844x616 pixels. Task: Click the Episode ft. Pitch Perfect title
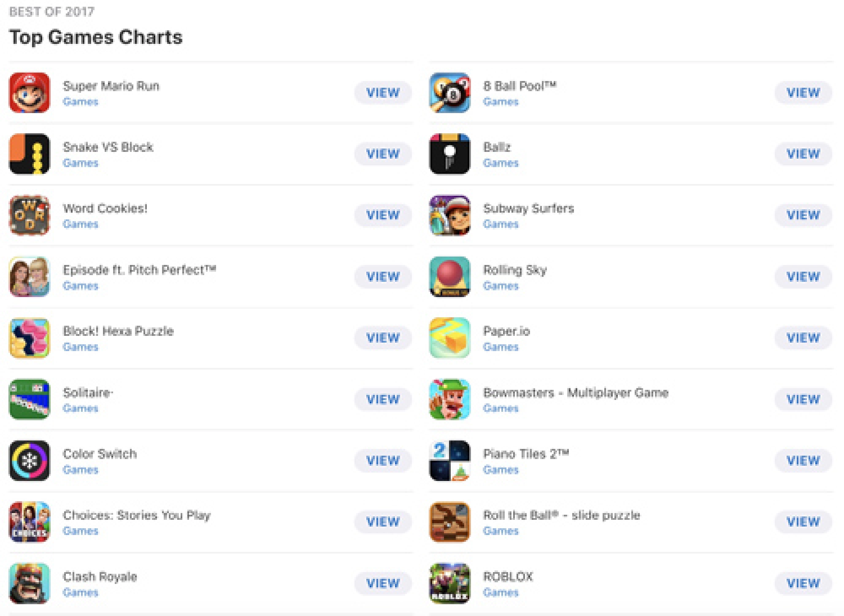[x=141, y=270]
